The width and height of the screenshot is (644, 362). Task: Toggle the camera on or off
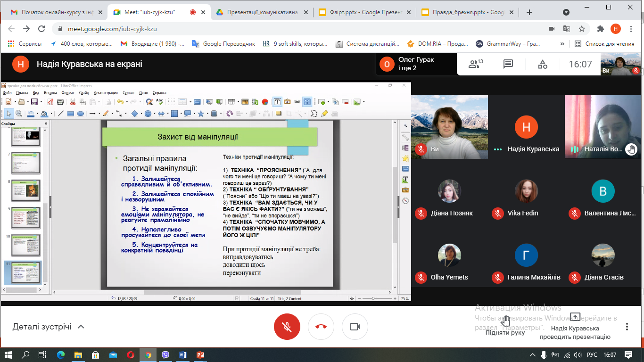[x=355, y=327]
